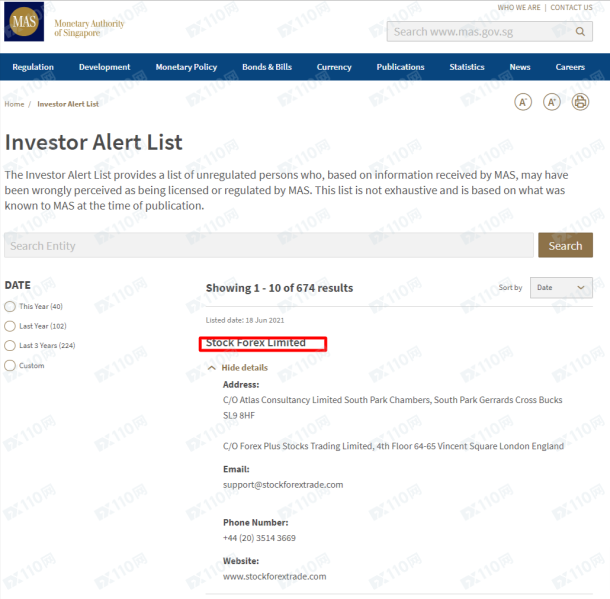Focus the Search www.mas.gov.sg field

489,32
